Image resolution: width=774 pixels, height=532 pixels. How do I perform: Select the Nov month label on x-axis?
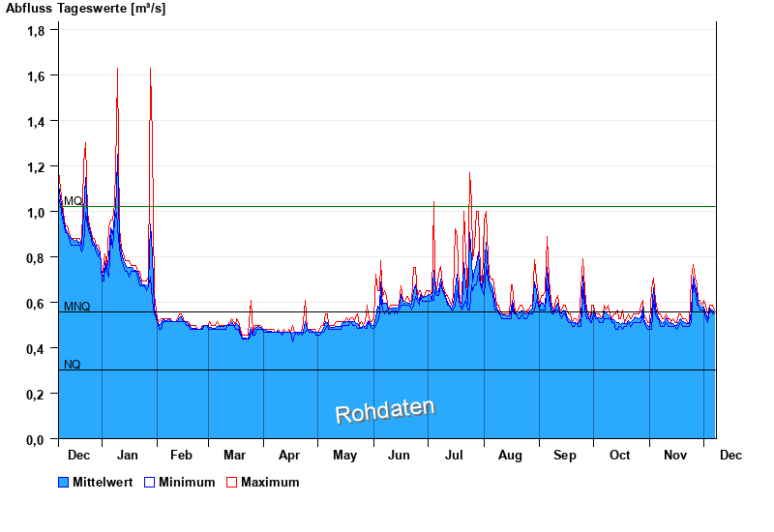click(x=675, y=455)
